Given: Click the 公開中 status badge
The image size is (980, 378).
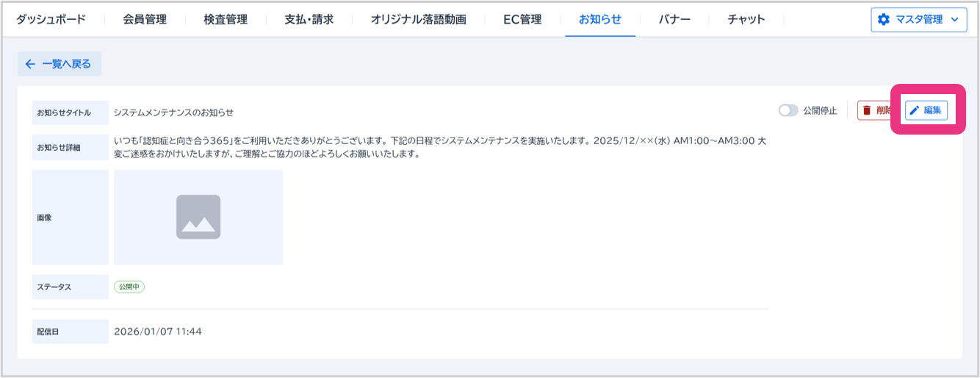Looking at the screenshot, I should click(129, 287).
